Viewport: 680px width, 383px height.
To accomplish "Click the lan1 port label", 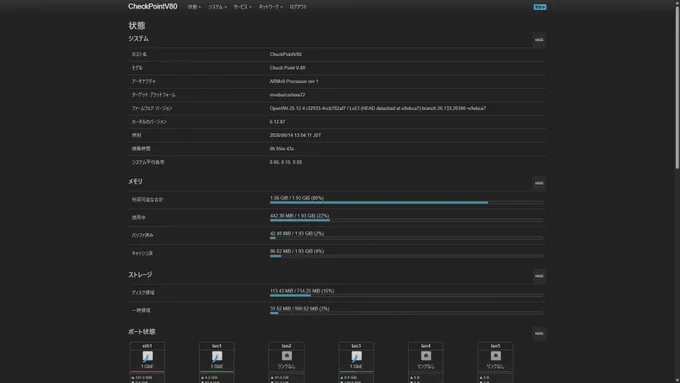I will coord(217,346).
